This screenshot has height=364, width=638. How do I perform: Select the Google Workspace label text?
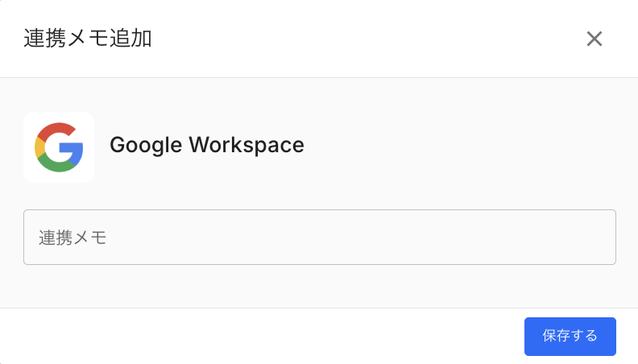pyautogui.click(x=206, y=145)
